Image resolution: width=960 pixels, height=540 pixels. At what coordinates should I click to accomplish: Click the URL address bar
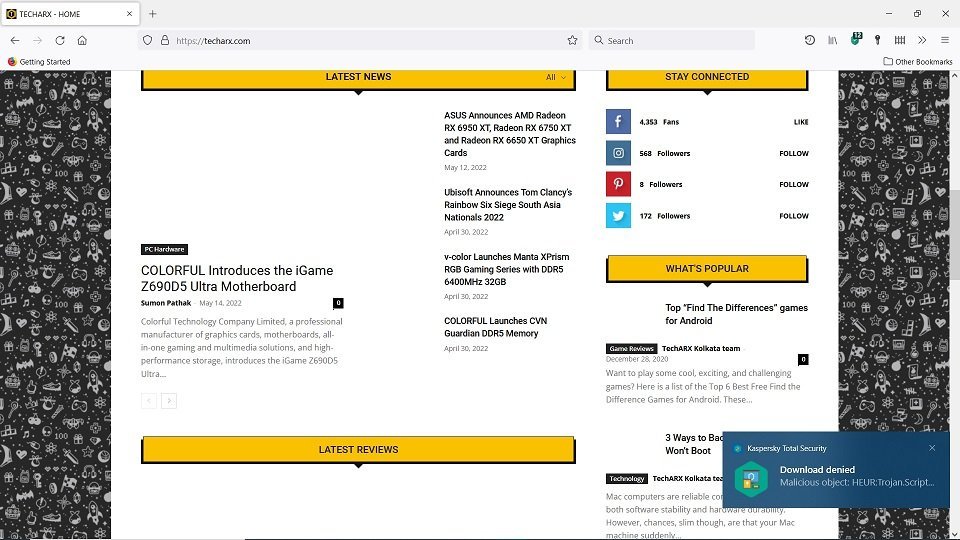361,40
